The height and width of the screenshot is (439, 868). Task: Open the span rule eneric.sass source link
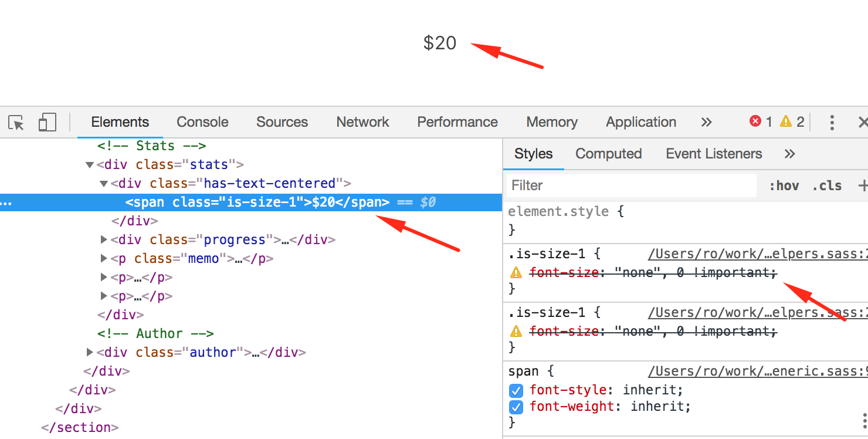click(x=758, y=371)
